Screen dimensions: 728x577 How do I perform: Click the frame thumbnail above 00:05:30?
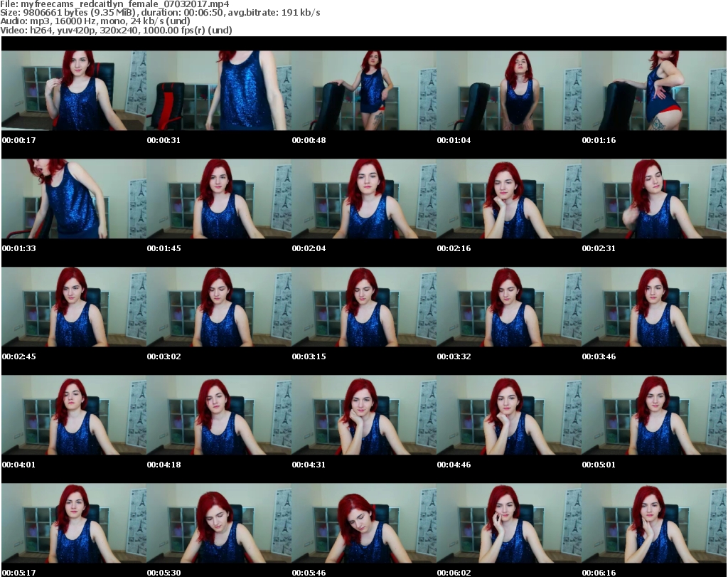coord(219,523)
